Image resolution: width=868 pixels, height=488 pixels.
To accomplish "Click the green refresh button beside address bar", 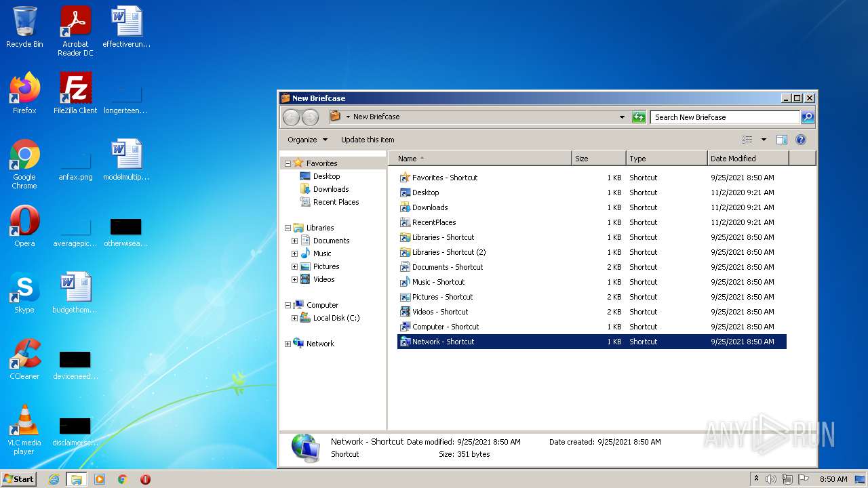I will coord(639,117).
